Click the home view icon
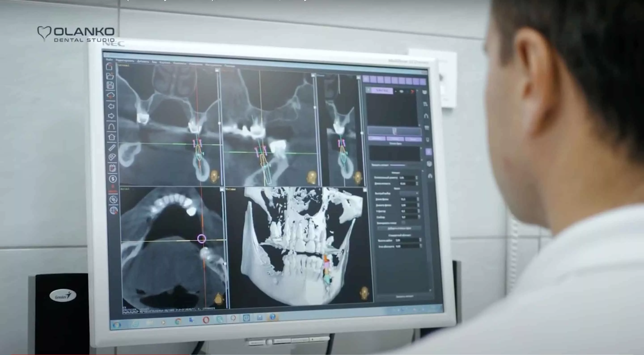644x355 pixels. click(x=112, y=137)
